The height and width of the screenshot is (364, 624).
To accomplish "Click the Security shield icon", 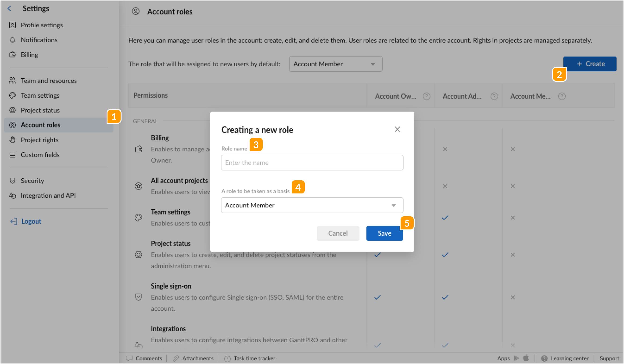I will click(x=13, y=181).
